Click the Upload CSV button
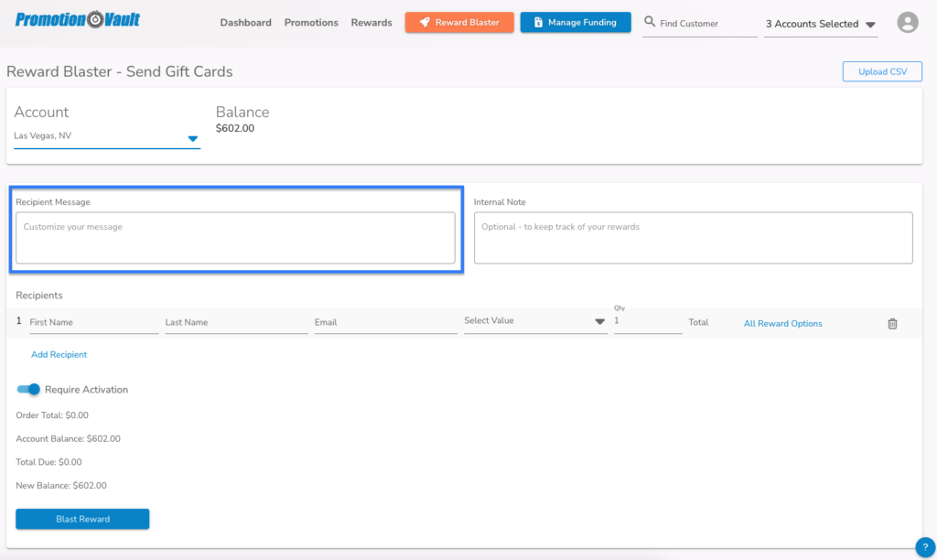The image size is (937, 560). tap(882, 71)
